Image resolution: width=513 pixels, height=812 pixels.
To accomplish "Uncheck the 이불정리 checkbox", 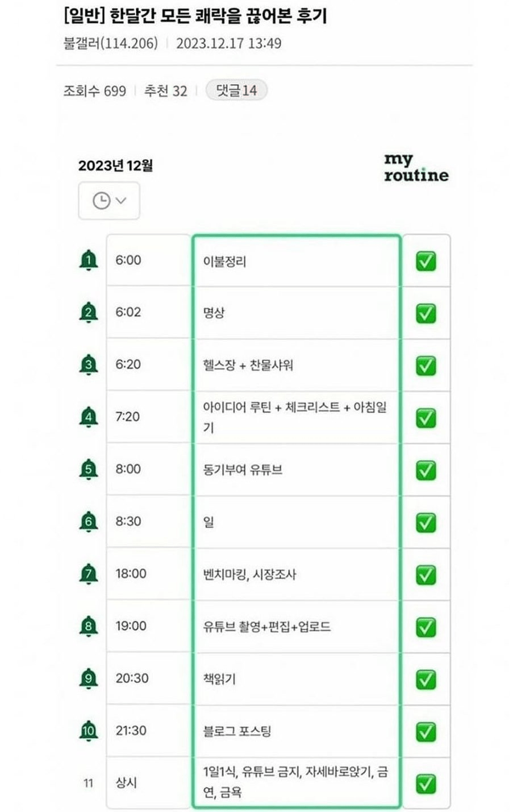I will pos(426,261).
